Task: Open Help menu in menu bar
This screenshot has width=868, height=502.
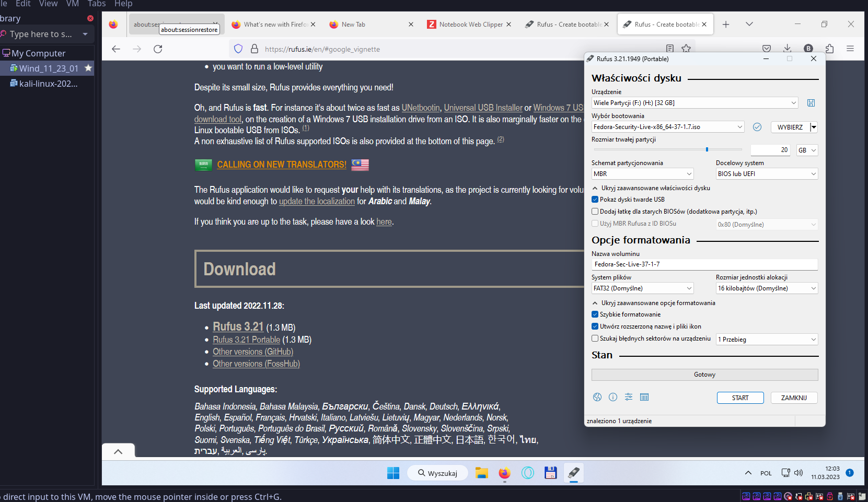Action: coord(123,4)
